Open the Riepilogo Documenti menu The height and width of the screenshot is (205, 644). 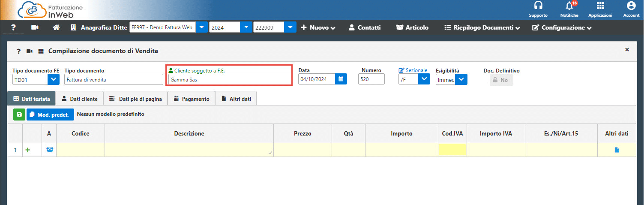pyautogui.click(x=482, y=27)
